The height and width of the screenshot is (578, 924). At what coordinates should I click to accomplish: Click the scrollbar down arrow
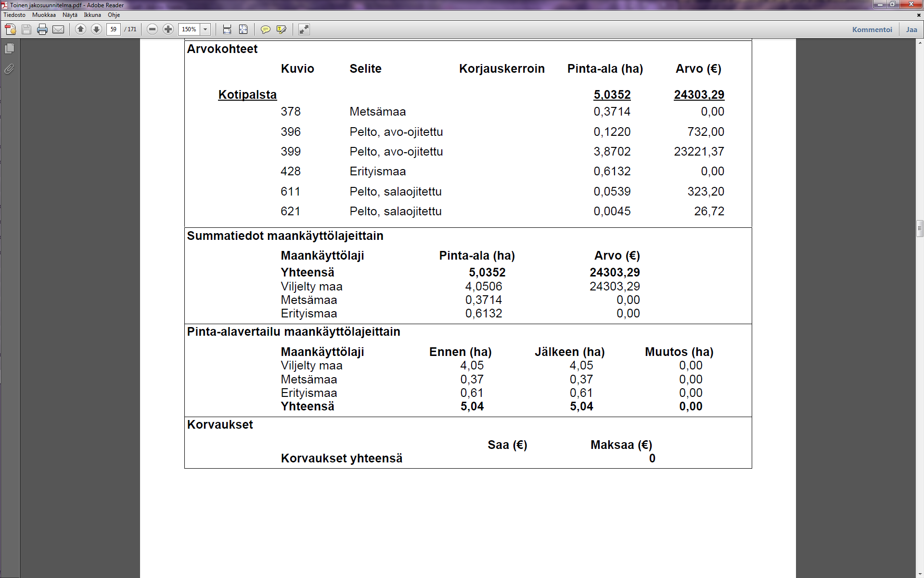click(920, 574)
